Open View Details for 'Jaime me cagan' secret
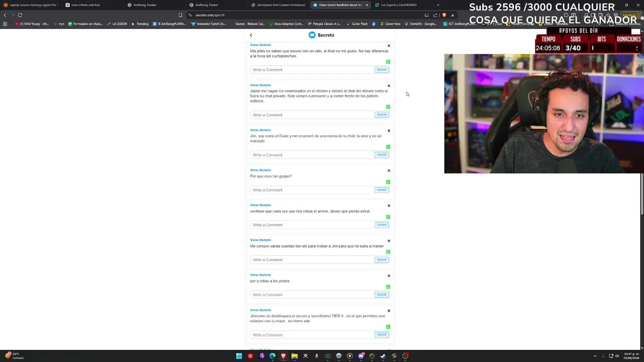Image resolution: width=644 pixels, height=362 pixels. tap(261, 85)
